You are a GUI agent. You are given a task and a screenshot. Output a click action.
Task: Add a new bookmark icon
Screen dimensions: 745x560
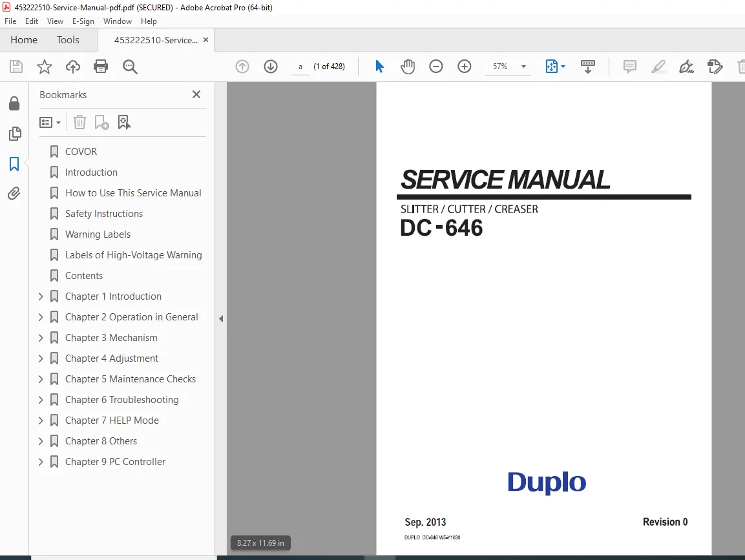pyautogui.click(x=101, y=123)
